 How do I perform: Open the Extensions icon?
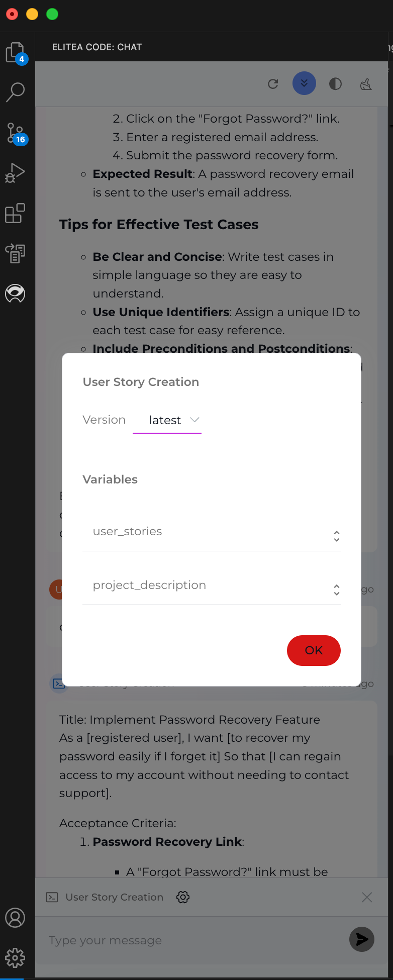pyautogui.click(x=15, y=213)
